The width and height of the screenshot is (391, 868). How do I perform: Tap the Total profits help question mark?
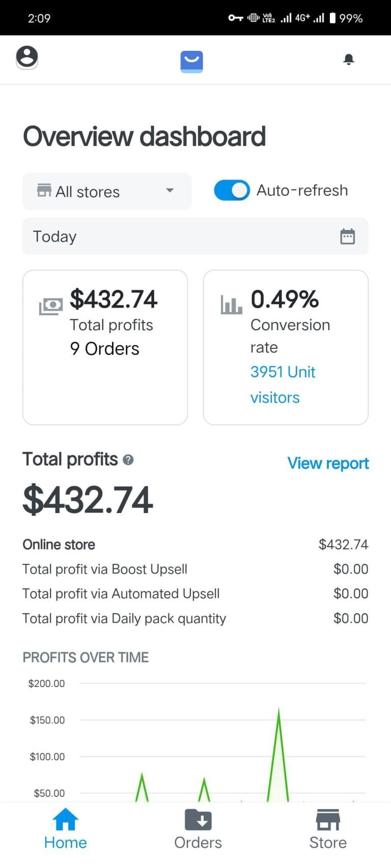tap(128, 460)
